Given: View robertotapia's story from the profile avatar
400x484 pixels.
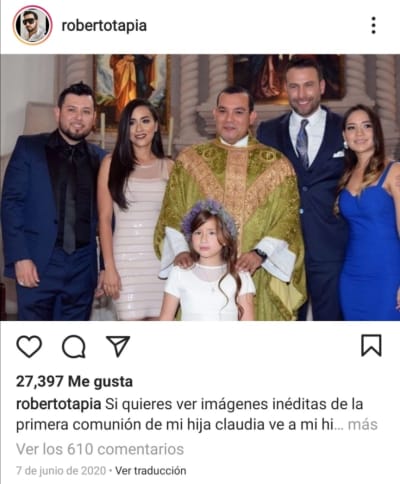Looking at the screenshot, I should point(32,25).
